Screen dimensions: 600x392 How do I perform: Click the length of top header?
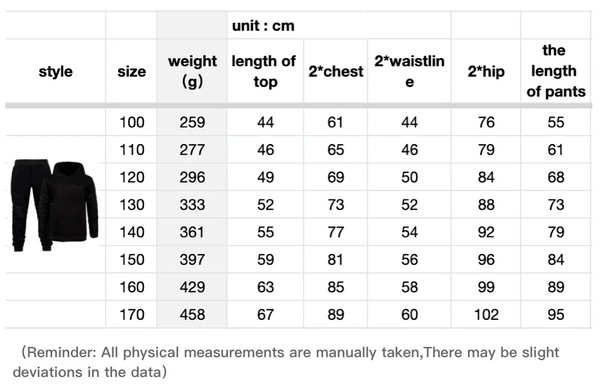(x=265, y=71)
